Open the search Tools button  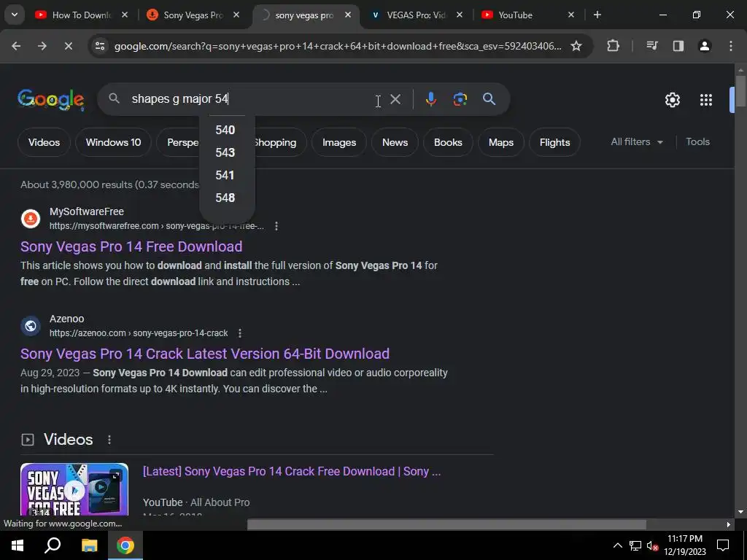697,142
